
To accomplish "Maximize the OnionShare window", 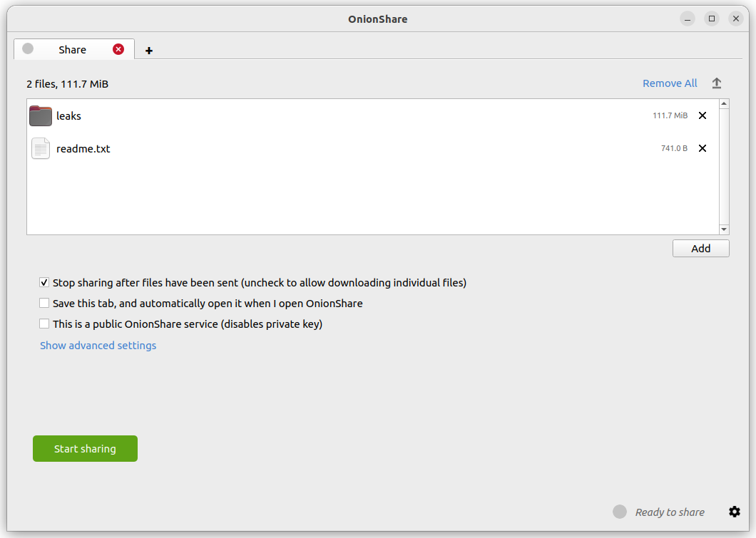I will pyautogui.click(x=711, y=19).
